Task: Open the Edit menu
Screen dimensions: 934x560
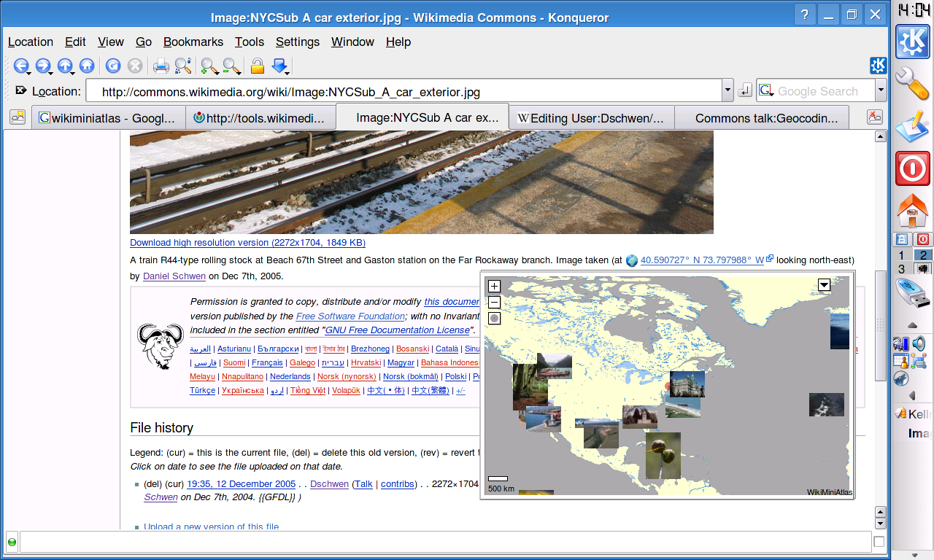Action: [75, 42]
